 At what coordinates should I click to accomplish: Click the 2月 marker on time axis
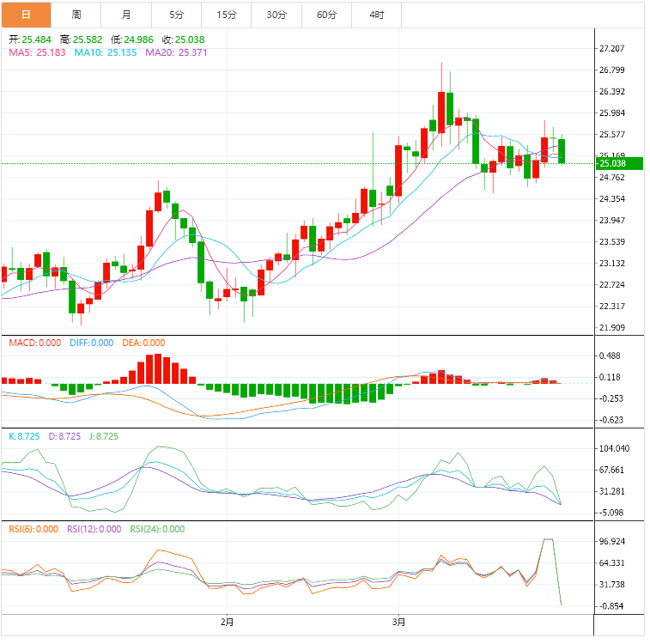pyautogui.click(x=227, y=620)
